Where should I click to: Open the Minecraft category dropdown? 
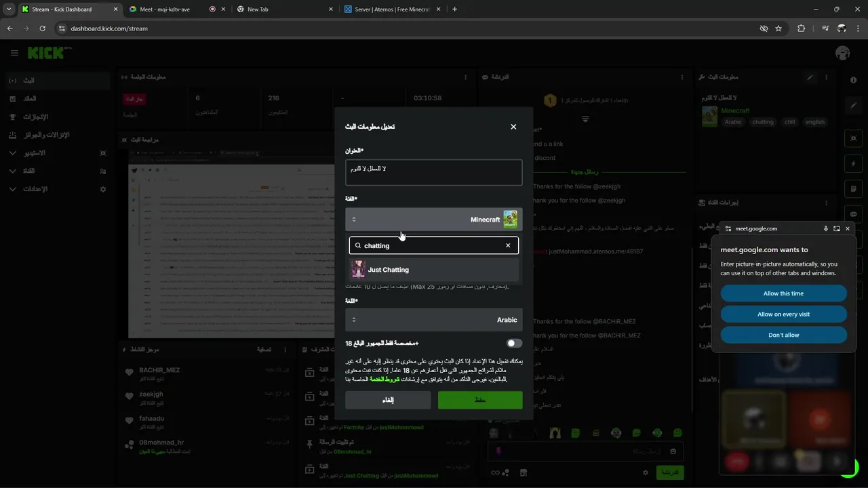coord(434,220)
